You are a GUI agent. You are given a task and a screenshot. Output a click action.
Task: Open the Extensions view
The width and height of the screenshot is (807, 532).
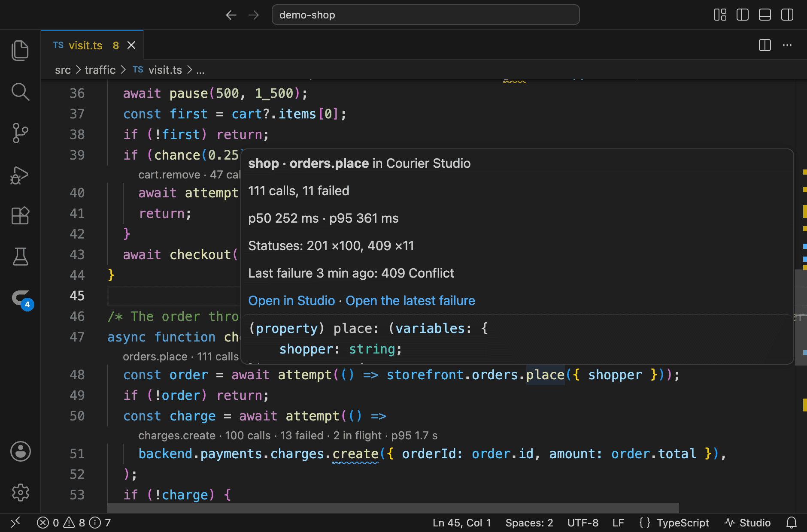20,215
